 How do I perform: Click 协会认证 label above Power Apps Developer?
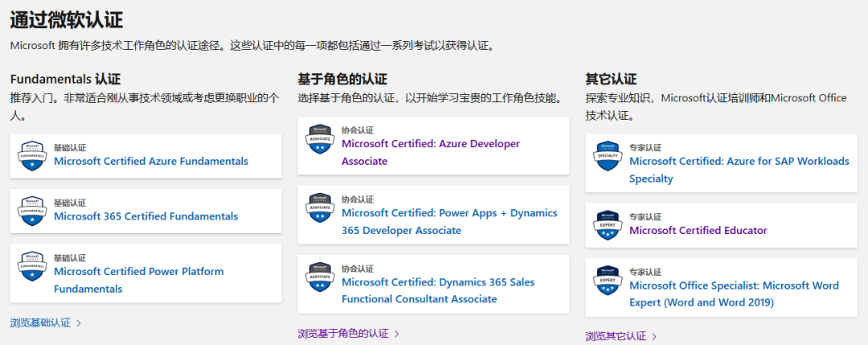pyautogui.click(x=358, y=199)
